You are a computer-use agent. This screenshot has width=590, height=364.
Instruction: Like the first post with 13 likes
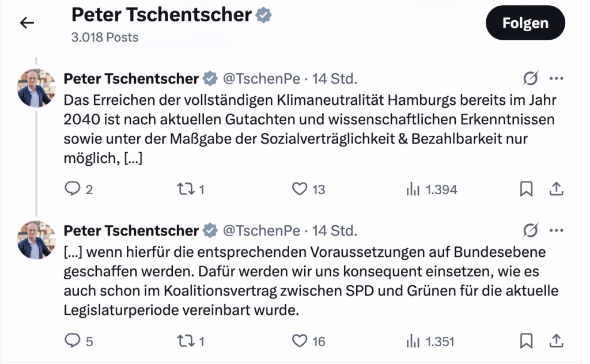point(300,189)
